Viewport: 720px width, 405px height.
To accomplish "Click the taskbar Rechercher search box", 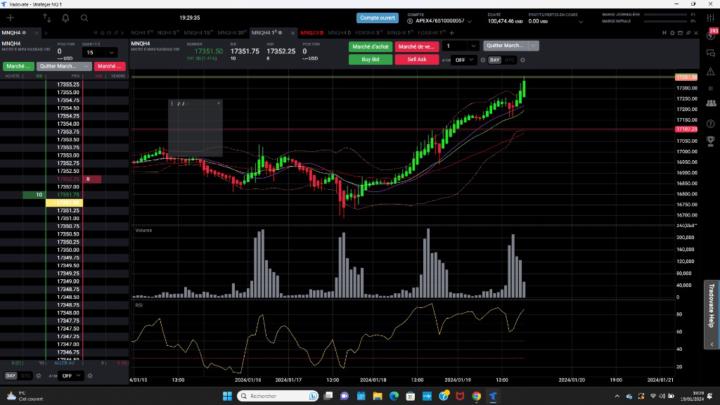I will 278,396.
